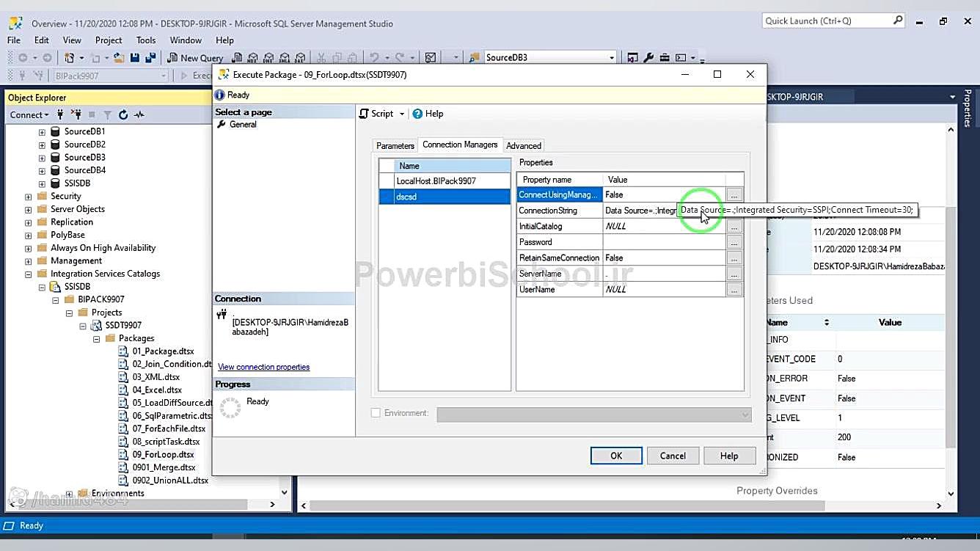This screenshot has height=551, width=980.
Task: Toggle the Environment checkbox
Action: pyautogui.click(x=376, y=414)
